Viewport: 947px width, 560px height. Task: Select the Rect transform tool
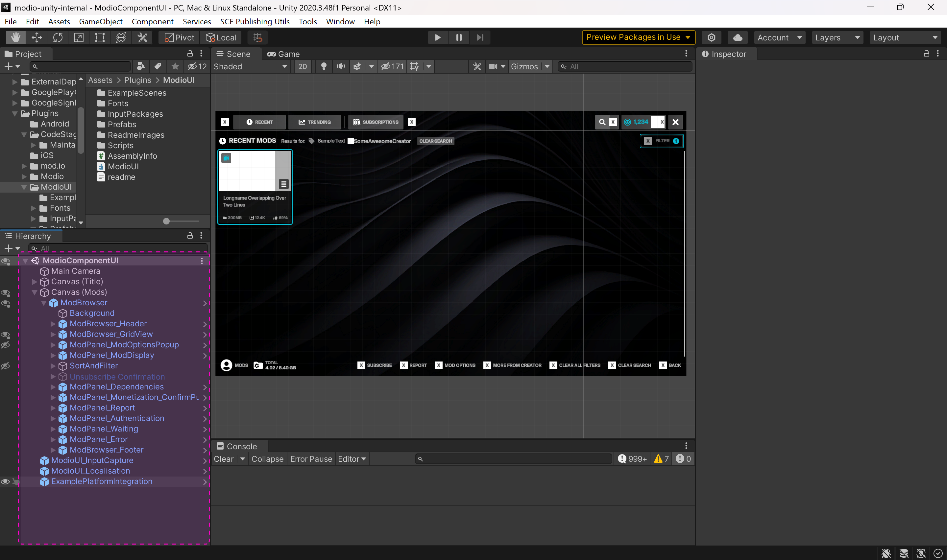pos(100,37)
